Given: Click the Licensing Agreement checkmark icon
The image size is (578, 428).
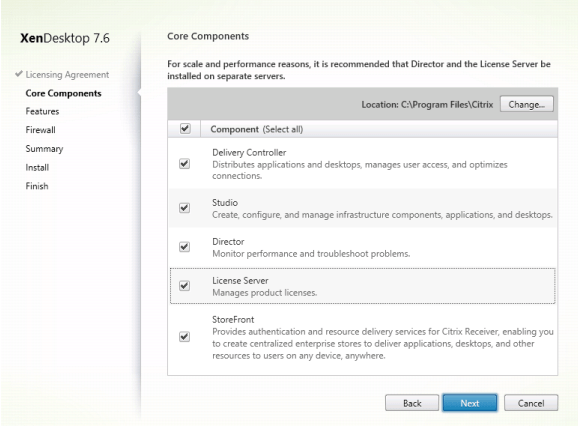Looking at the screenshot, I should pos(19,74).
